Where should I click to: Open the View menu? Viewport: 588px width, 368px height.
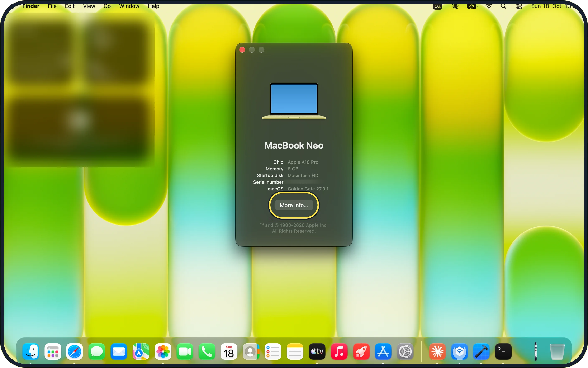pyautogui.click(x=89, y=6)
